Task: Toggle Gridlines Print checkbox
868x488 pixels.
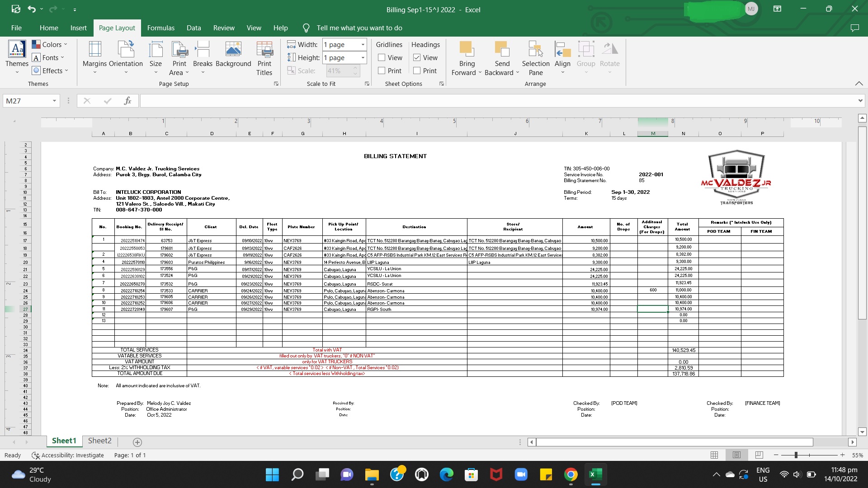Action: [382, 70]
